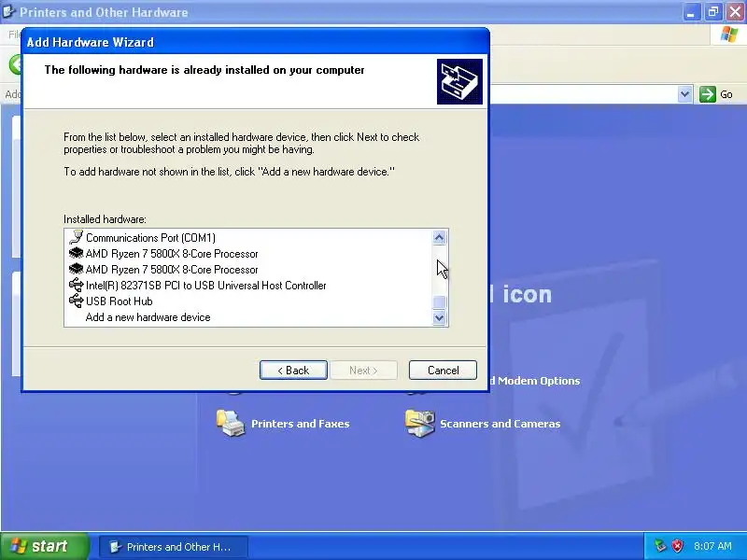
Task: Click the USB Root Hub icon
Action: coord(76,301)
